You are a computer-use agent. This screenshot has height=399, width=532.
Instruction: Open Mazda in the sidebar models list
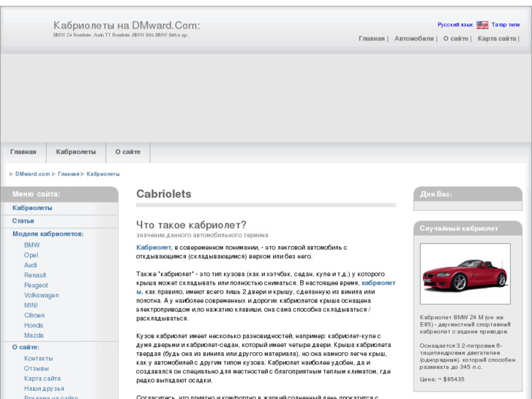(x=34, y=335)
